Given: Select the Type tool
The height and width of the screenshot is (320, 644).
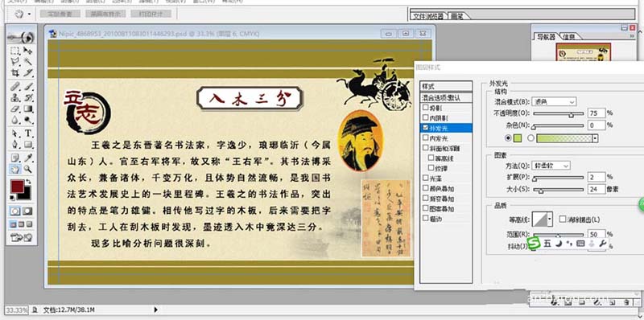Looking at the screenshot, I should click(x=28, y=133).
